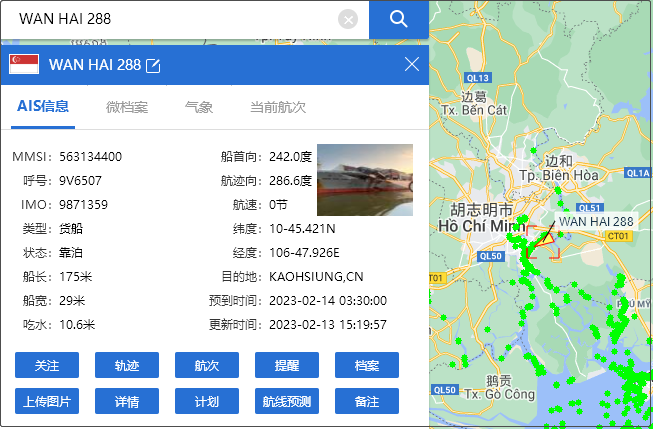Viewport: 653px width, 429px height.
Task: Click the 轨迹 button
Action: pos(127,365)
